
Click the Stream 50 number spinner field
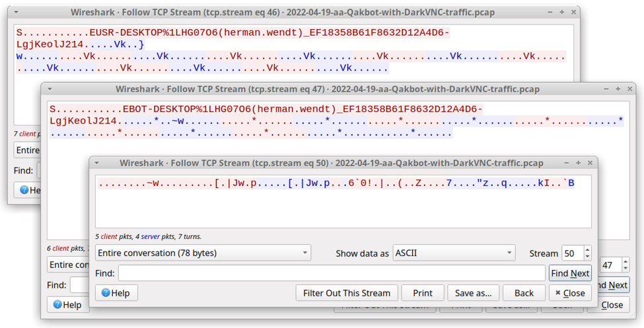coord(572,253)
